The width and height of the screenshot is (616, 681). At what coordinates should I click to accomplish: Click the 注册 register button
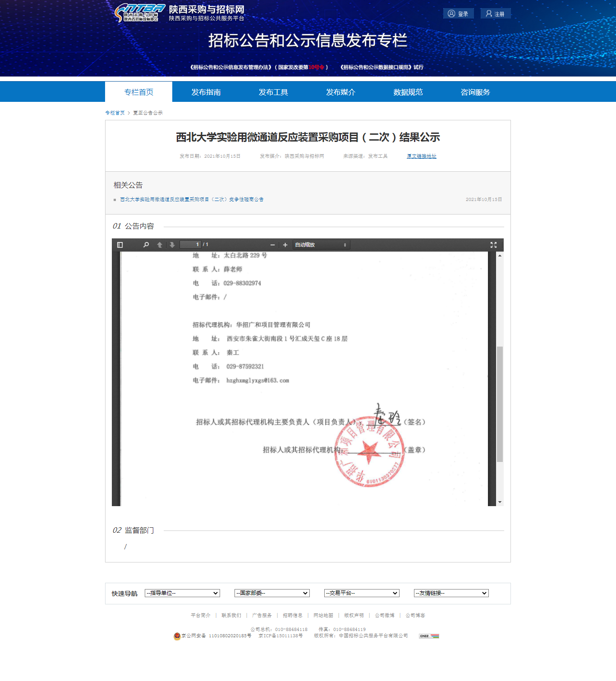click(x=495, y=14)
